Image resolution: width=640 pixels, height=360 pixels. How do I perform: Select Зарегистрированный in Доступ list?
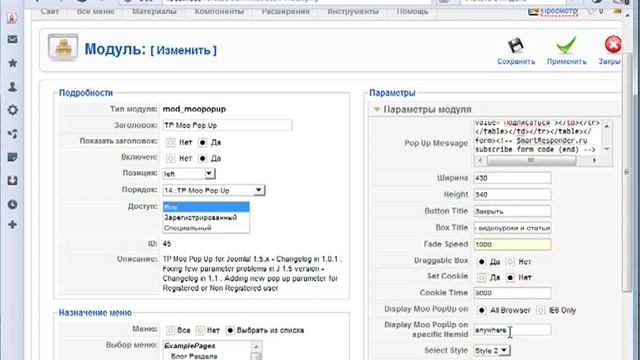pos(206,218)
